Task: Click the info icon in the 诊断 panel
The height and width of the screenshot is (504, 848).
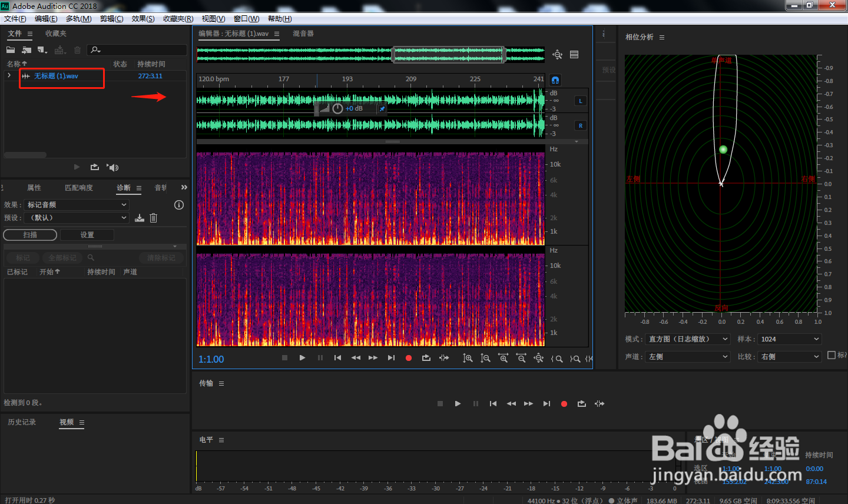Action: tap(179, 205)
